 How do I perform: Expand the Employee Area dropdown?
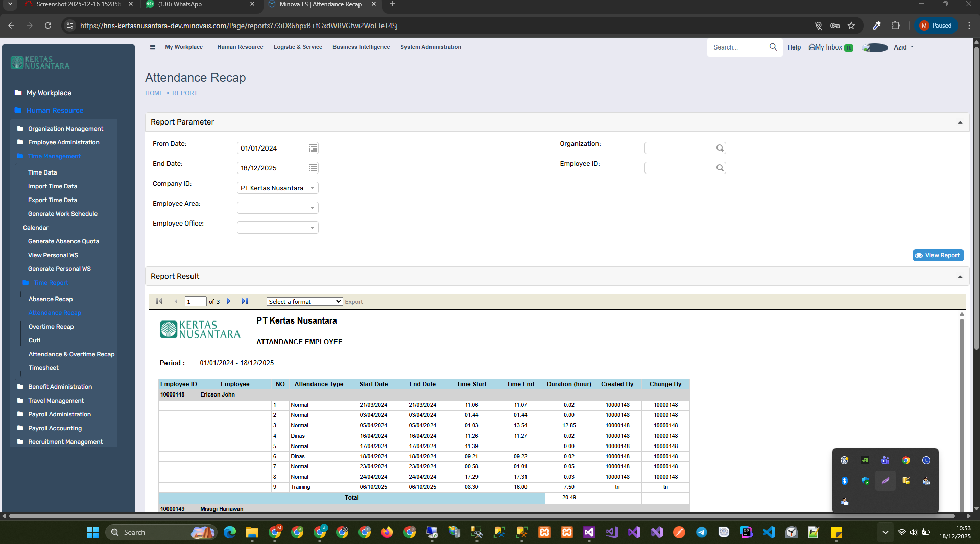coord(313,208)
